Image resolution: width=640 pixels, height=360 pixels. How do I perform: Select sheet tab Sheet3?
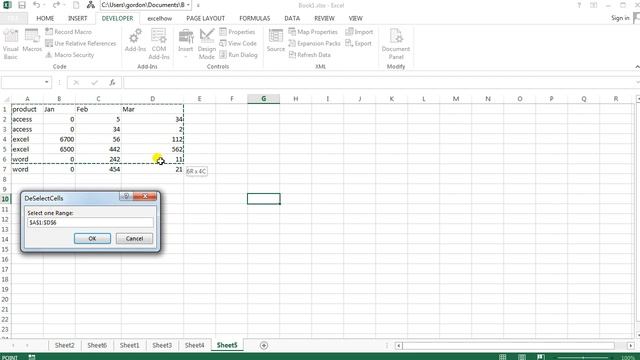point(162,345)
